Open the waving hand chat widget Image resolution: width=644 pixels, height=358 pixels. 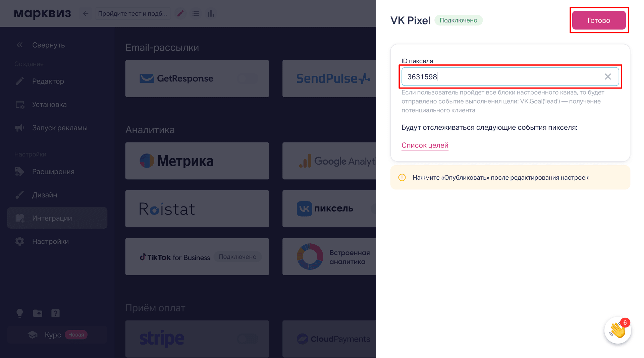[618, 330]
